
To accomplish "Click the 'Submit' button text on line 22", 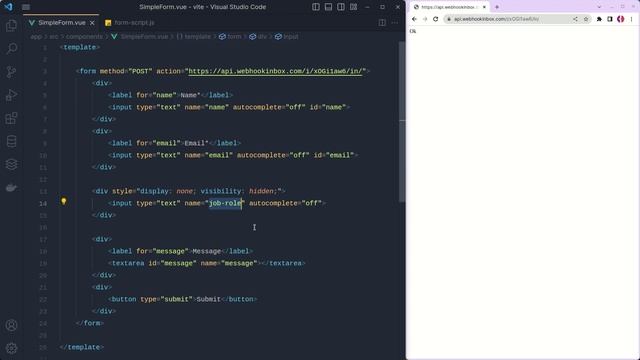I will point(209,299).
